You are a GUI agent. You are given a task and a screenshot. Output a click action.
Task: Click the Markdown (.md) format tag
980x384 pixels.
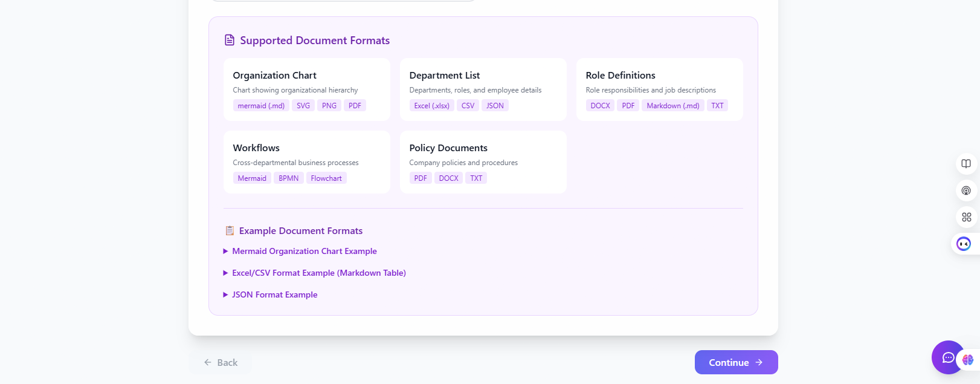(673, 105)
